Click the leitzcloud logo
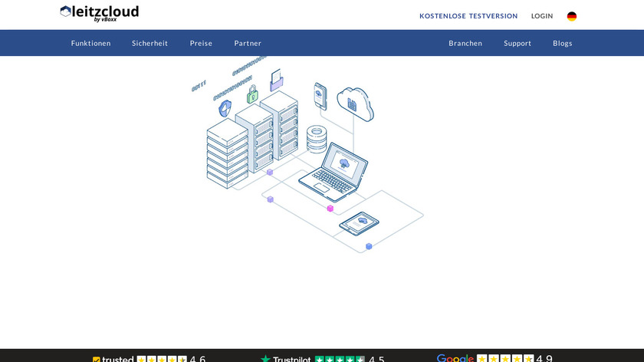 (100, 13)
